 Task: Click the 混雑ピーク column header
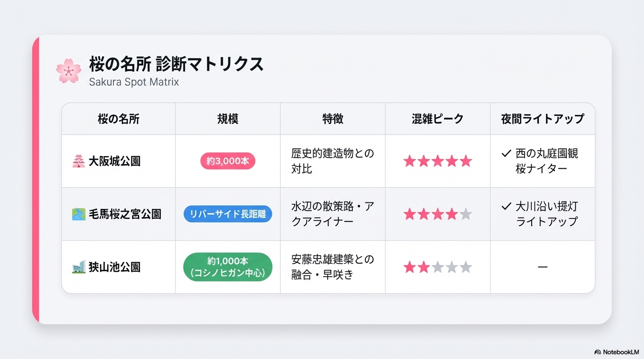pos(437,119)
